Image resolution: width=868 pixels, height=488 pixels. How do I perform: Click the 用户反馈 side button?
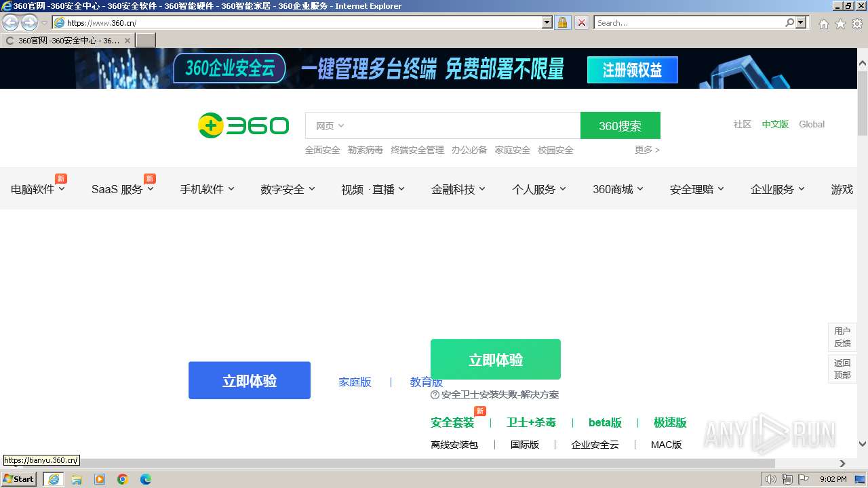pos(842,337)
